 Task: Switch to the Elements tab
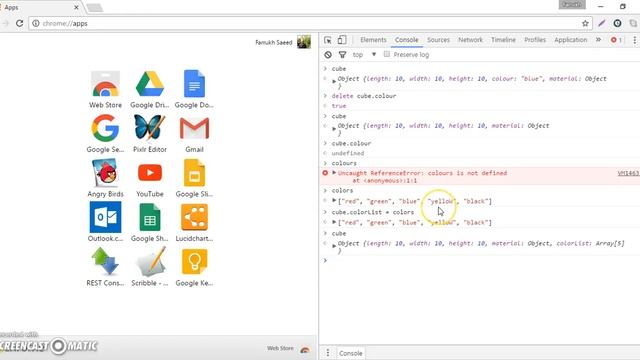tap(373, 40)
